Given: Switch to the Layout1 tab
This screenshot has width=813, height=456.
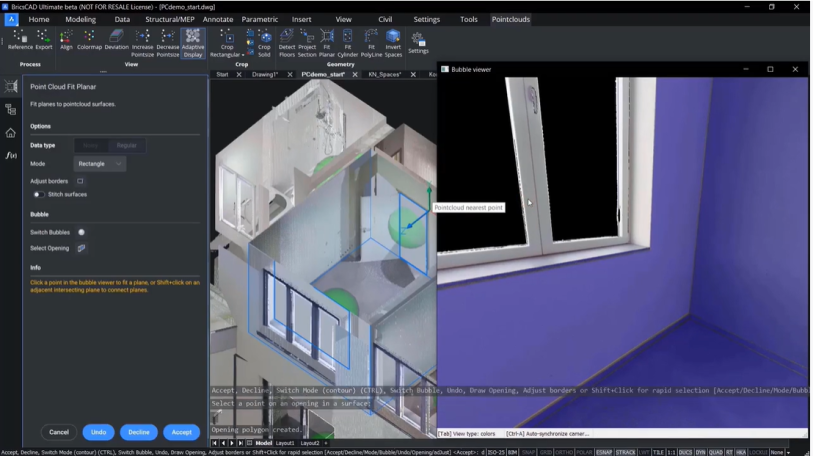Looking at the screenshot, I should (x=285, y=443).
